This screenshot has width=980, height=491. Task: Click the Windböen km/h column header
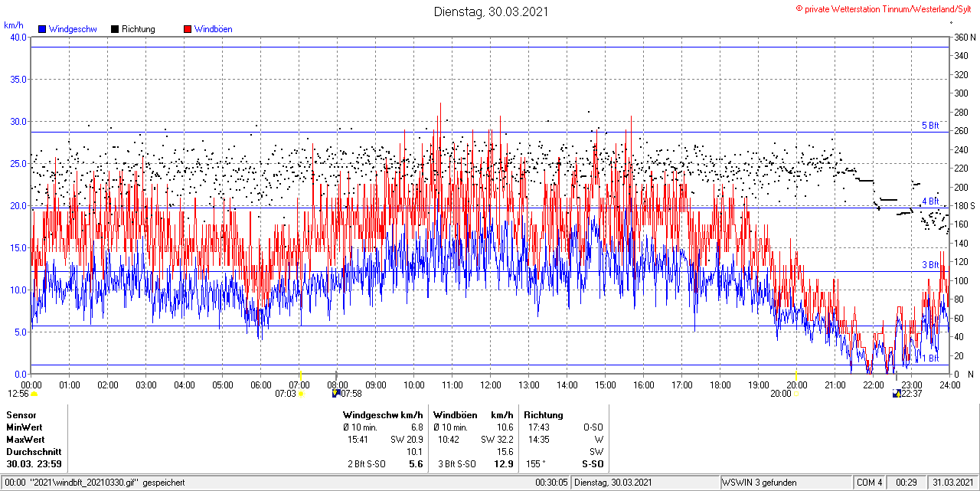pos(473,414)
